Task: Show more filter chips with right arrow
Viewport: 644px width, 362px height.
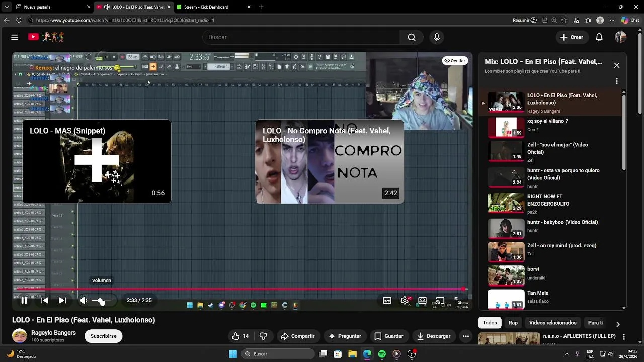Action: point(618,324)
